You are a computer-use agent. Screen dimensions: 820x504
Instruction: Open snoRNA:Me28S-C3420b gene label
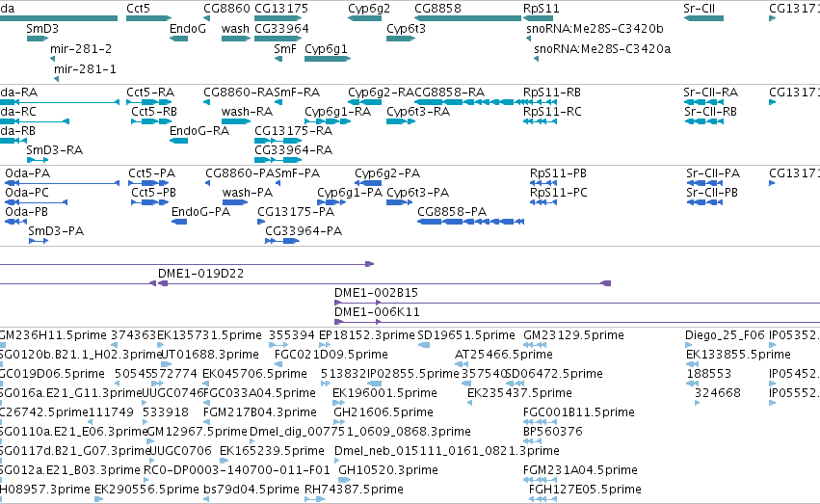595,28
